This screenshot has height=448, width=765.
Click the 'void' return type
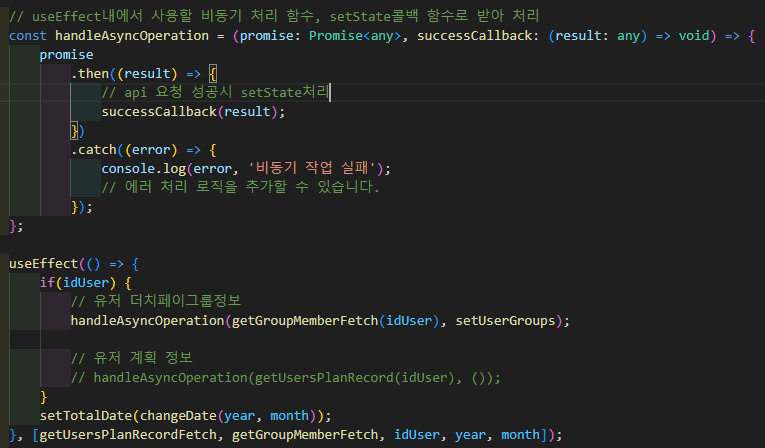point(694,36)
